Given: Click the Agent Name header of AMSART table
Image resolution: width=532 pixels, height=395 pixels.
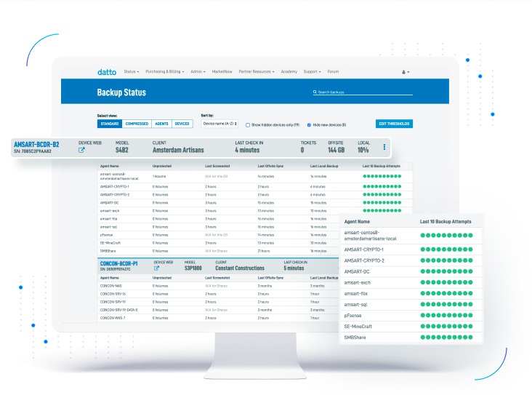Looking at the screenshot, I should (109, 166).
